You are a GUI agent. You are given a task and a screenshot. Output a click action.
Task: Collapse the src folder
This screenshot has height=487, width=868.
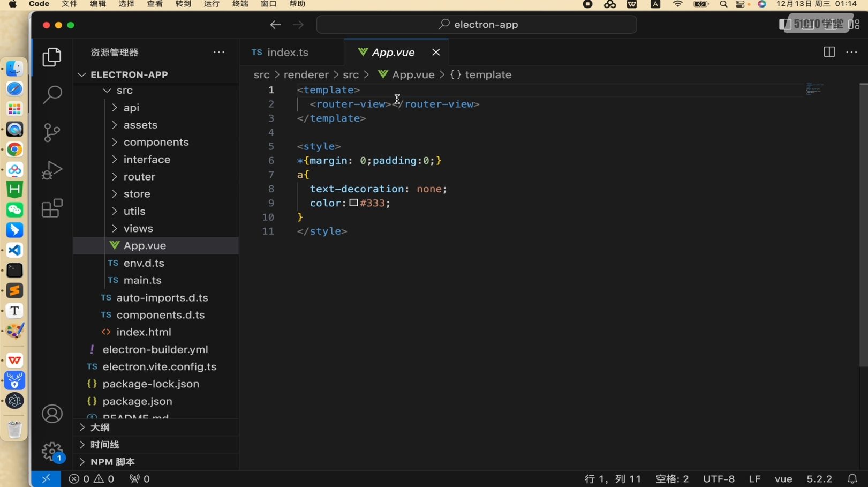124,91
